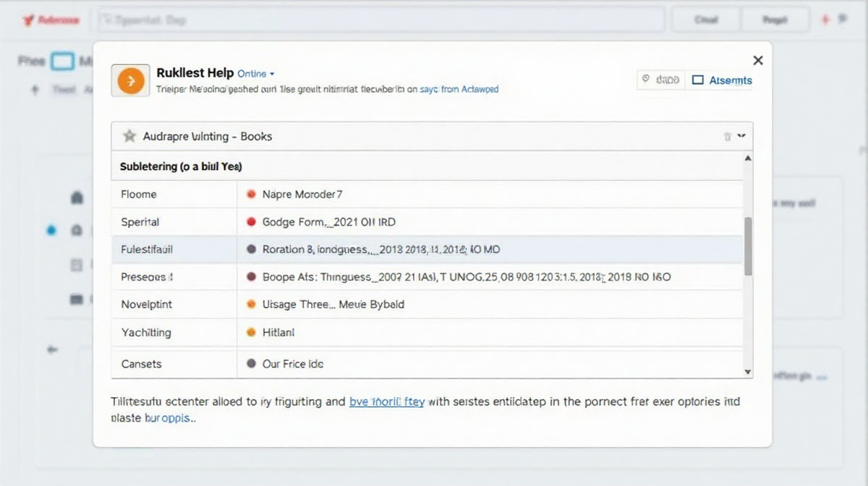Click the orange dot icon beside Hitlanl

[x=251, y=333]
